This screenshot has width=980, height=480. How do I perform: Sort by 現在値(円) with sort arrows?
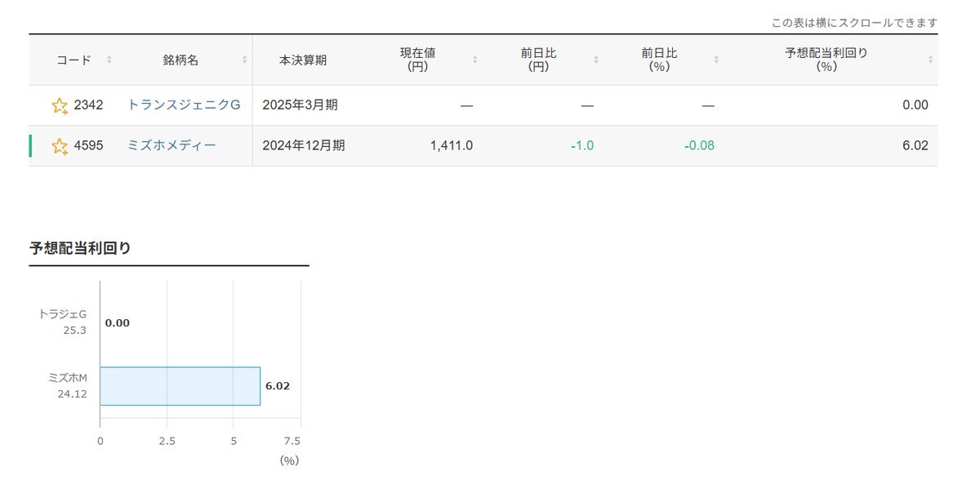(475, 60)
